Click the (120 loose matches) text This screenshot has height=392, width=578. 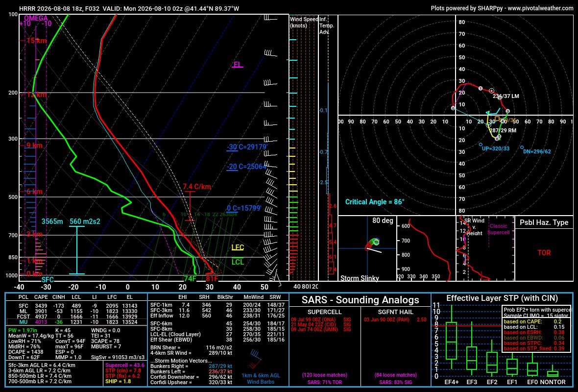point(325,375)
